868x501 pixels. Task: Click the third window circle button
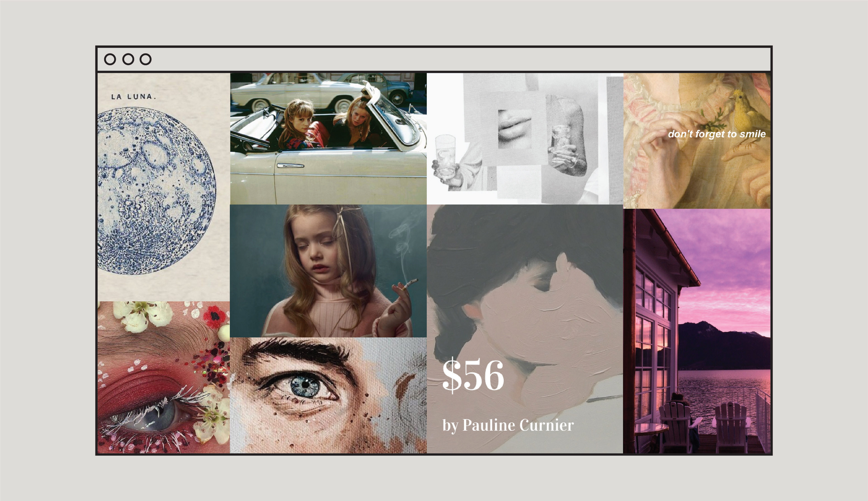[146, 59]
